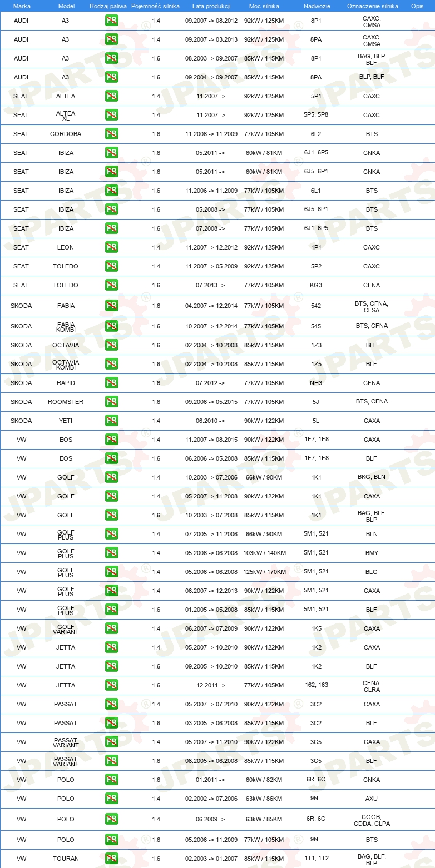This screenshot has width=435, height=868.
Task: Click the Pojemność silnika column header
Action: coord(155,6)
